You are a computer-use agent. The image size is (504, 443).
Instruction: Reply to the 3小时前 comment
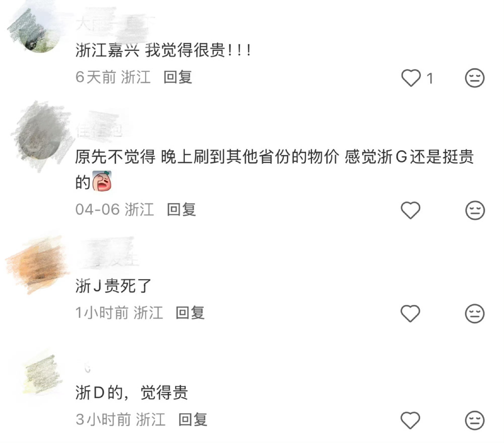coord(193,420)
